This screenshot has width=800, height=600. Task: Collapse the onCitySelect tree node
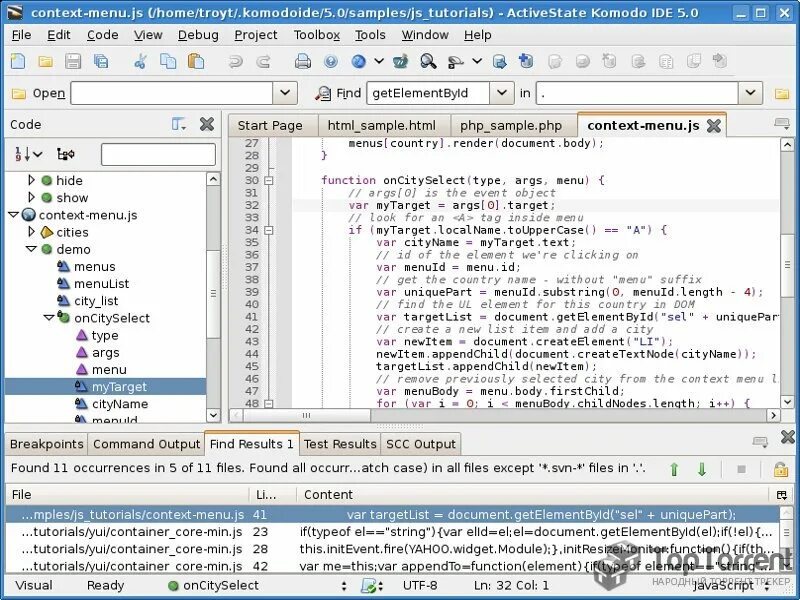point(48,317)
